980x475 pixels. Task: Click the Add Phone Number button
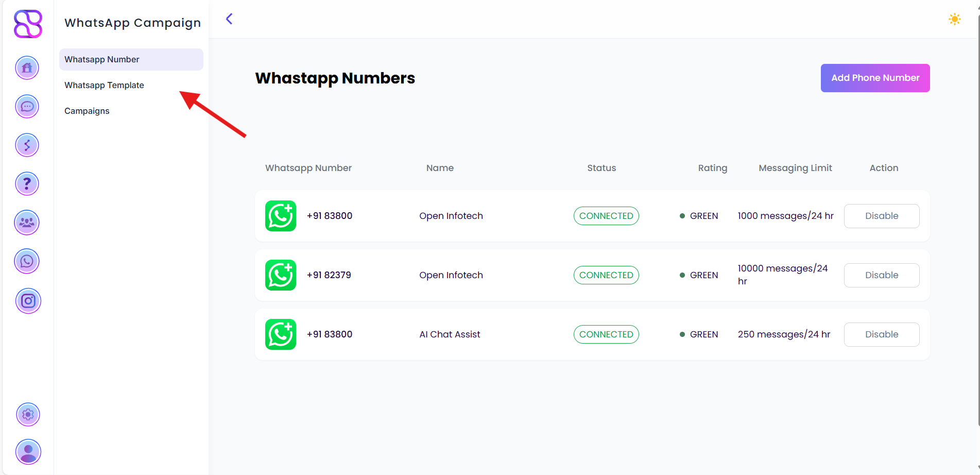click(875, 78)
